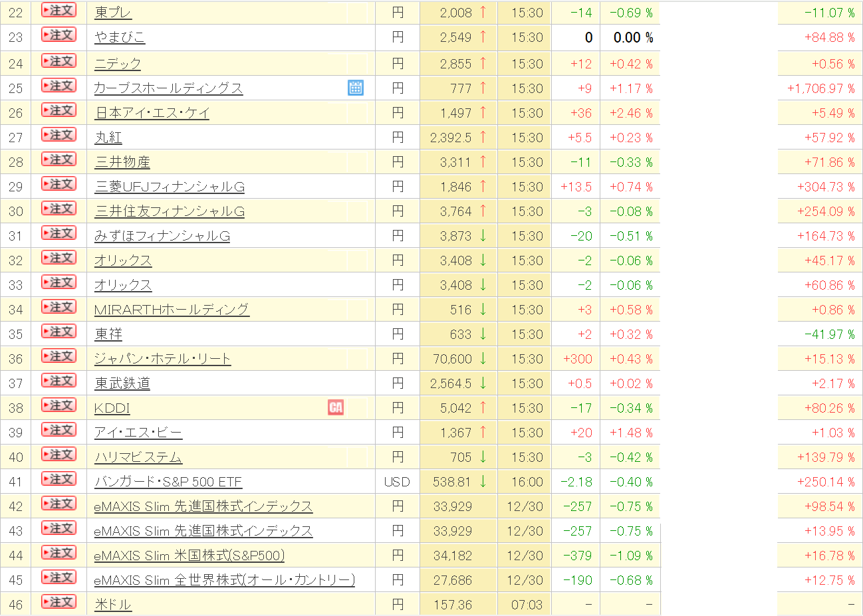Viewport: 863px width, 616px height.
Task: Open eMAXIS Slim 米国株式(S&P500) link
Action: (x=189, y=556)
